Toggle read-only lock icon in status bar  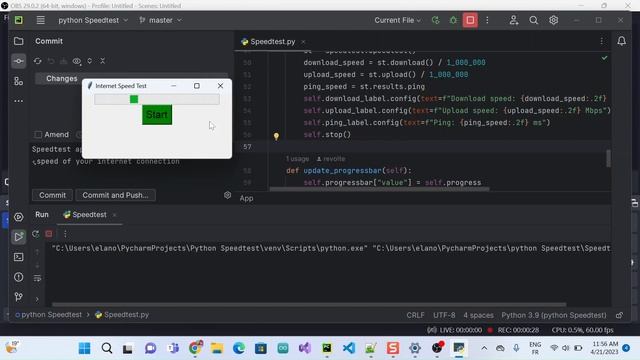[619, 315]
